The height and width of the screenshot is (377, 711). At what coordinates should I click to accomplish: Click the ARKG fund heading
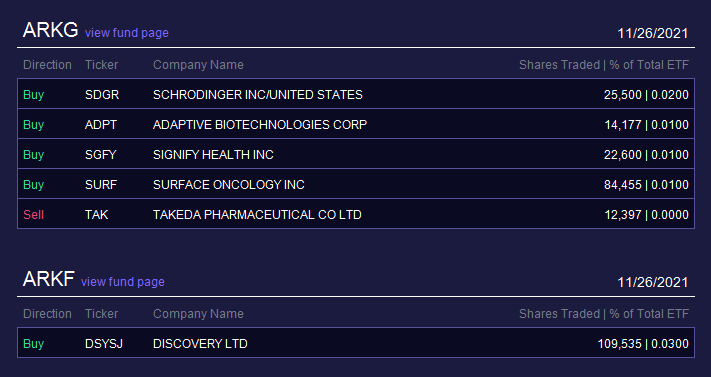[x=50, y=30]
